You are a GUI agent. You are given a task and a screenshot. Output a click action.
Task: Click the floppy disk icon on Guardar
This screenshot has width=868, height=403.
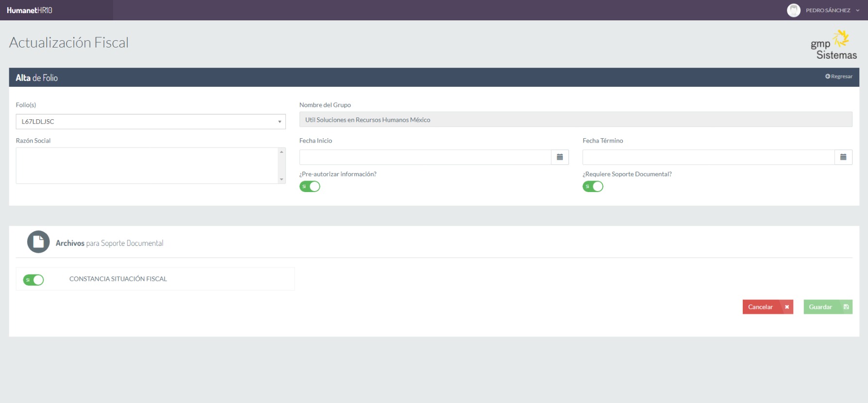click(846, 307)
